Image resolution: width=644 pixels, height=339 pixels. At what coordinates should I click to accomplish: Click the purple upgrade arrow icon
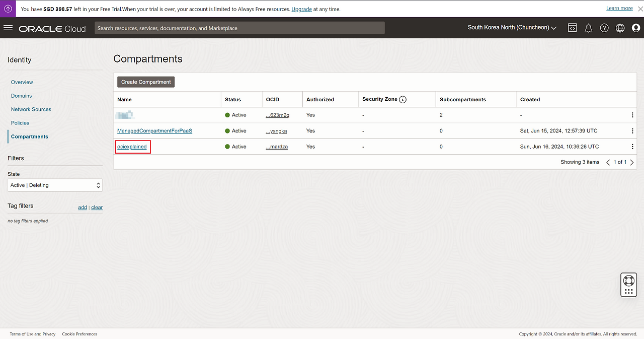pos(8,9)
